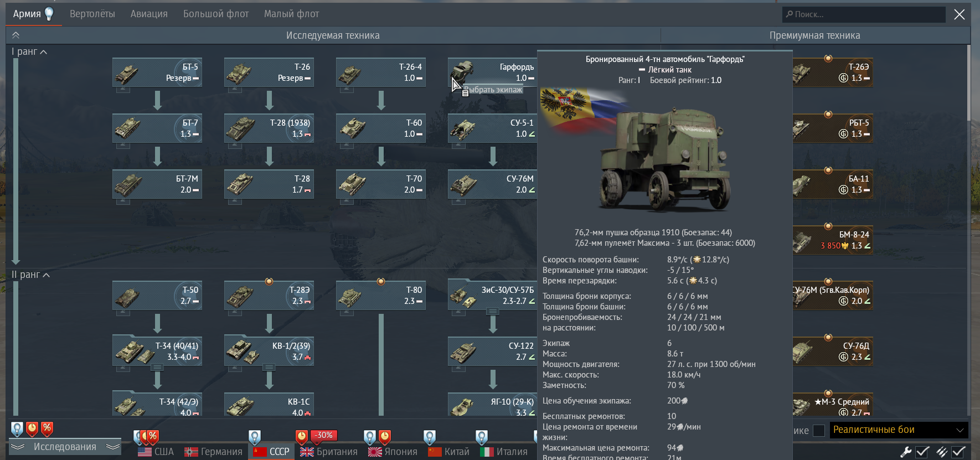
Task: Click the Поиск search field
Action: tap(864, 14)
